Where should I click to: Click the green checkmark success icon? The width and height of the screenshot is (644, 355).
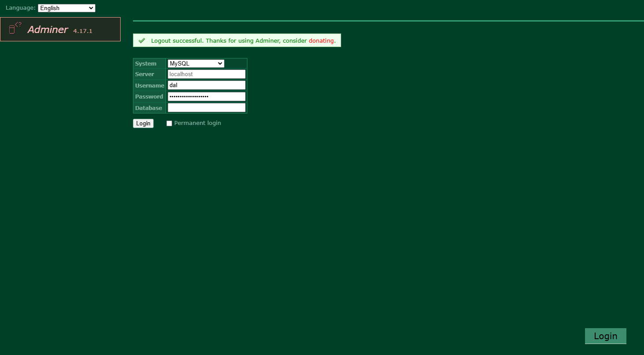click(x=142, y=40)
